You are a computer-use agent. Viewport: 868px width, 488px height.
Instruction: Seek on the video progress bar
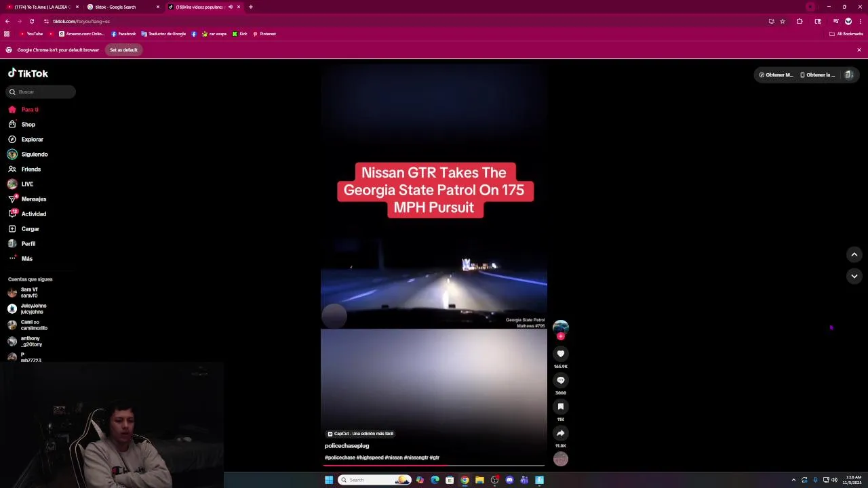tap(434, 466)
